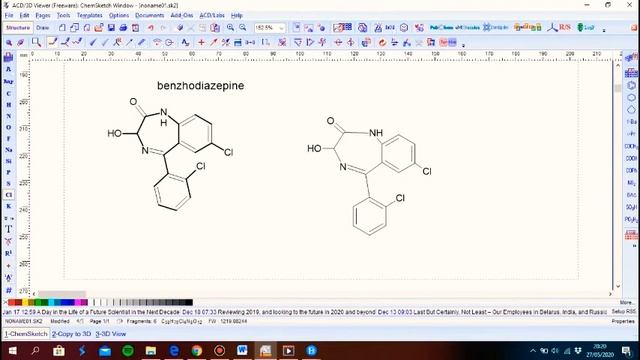The width and height of the screenshot is (640, 360).
Task: Pick Oxygen from the atom palette
Action: click(x=9, y=127)
